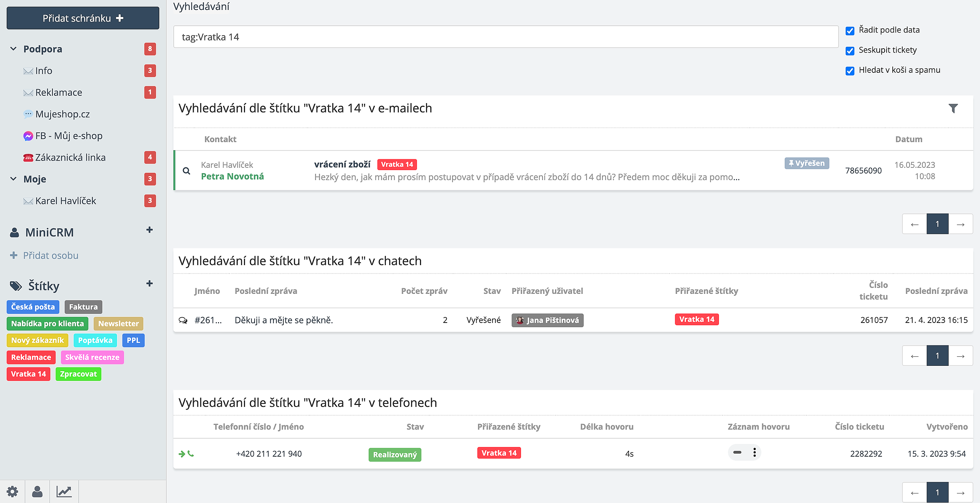This screenshot has width=980, height=503.
Task: Click the search field with tag:Vratka 14
Action: tap(505, 37)
